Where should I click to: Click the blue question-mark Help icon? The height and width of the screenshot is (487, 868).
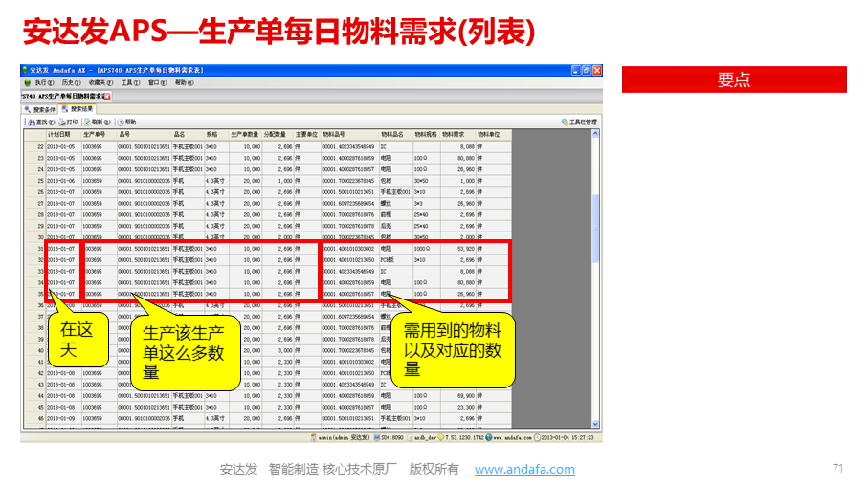click(x=121, y=122)
